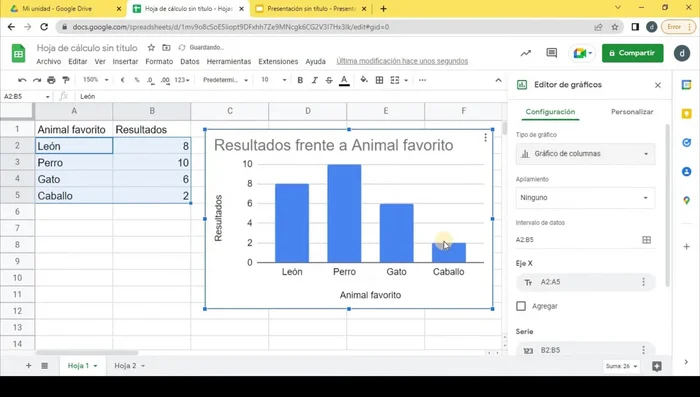Toggle italic formatting
The width and height of the screenshot is (700, 397).
314,80
